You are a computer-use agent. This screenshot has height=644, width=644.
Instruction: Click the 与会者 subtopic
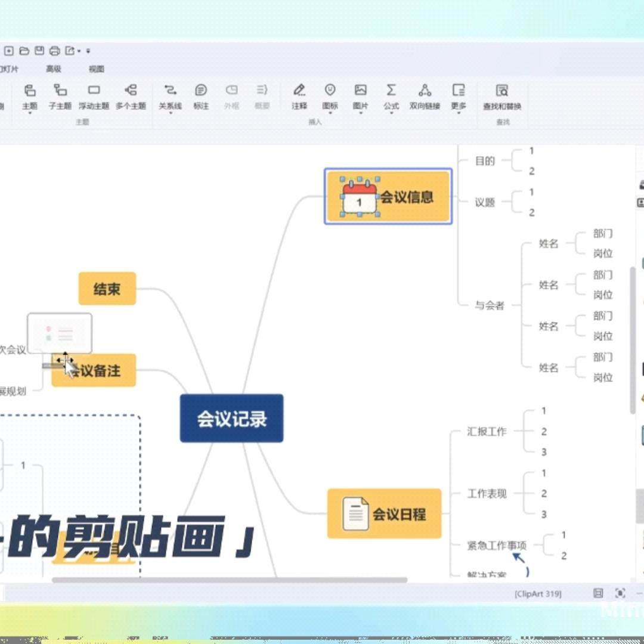tap(489, 305)
